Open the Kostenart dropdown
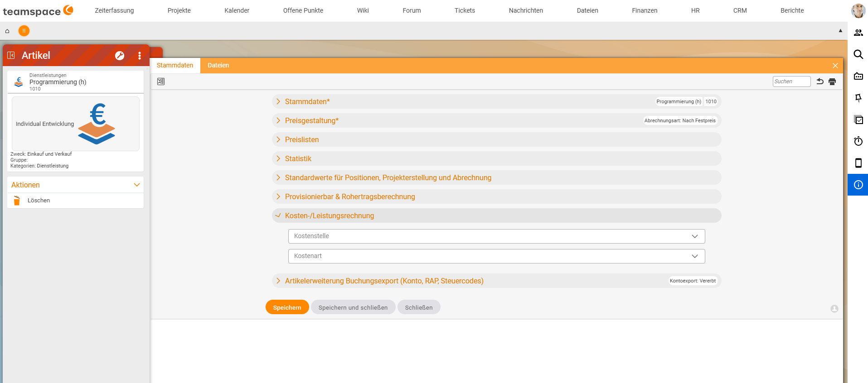Viewport: 868px width, 383px height. pyautogui.click(x=496, y=256)
